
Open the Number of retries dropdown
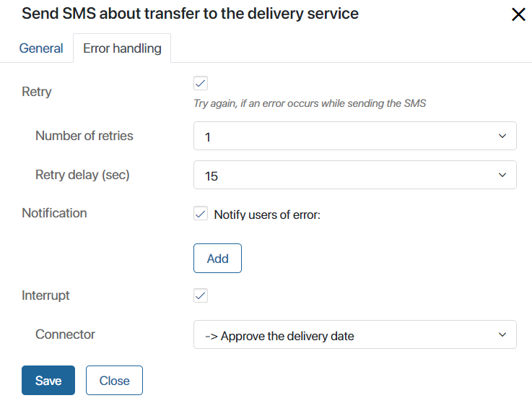click(x=355, y=136)
